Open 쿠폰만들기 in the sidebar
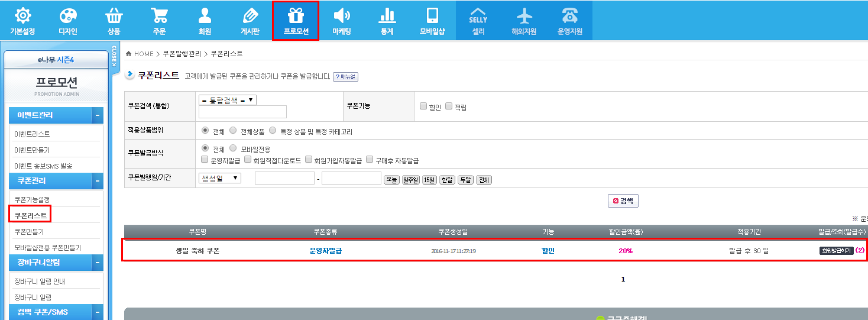 click(x=29, y=232)
